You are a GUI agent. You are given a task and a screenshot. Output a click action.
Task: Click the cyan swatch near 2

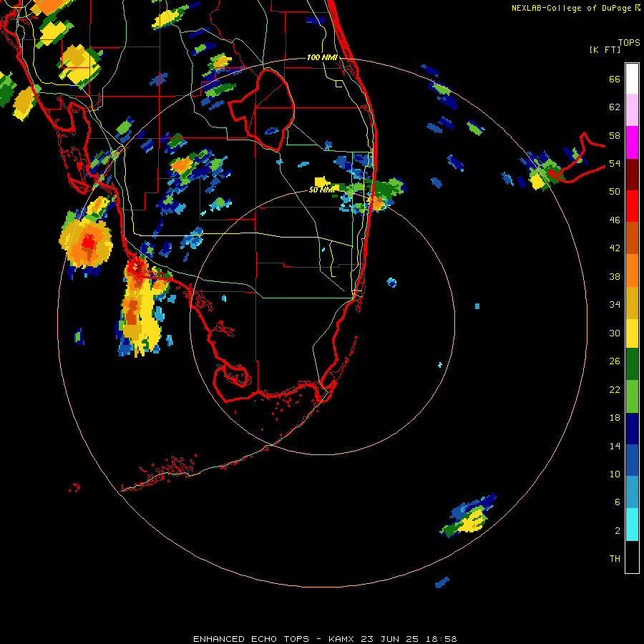click(632, 525)
